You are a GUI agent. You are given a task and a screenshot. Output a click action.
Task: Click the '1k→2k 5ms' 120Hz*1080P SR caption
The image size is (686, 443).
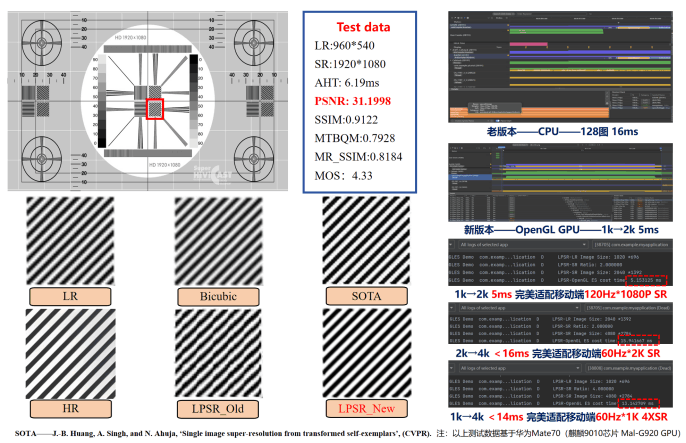[x=561, y=294]
